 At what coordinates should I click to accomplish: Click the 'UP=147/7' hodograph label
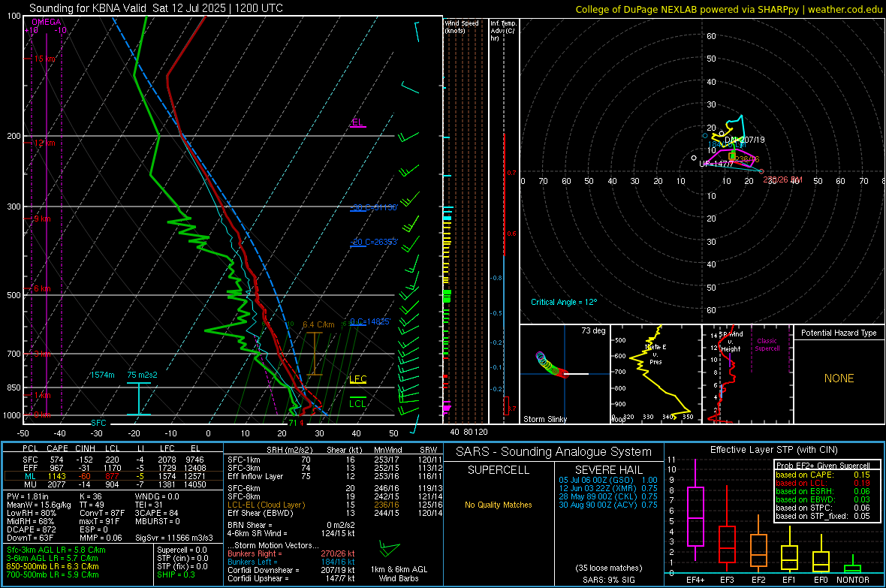point(716,164)
